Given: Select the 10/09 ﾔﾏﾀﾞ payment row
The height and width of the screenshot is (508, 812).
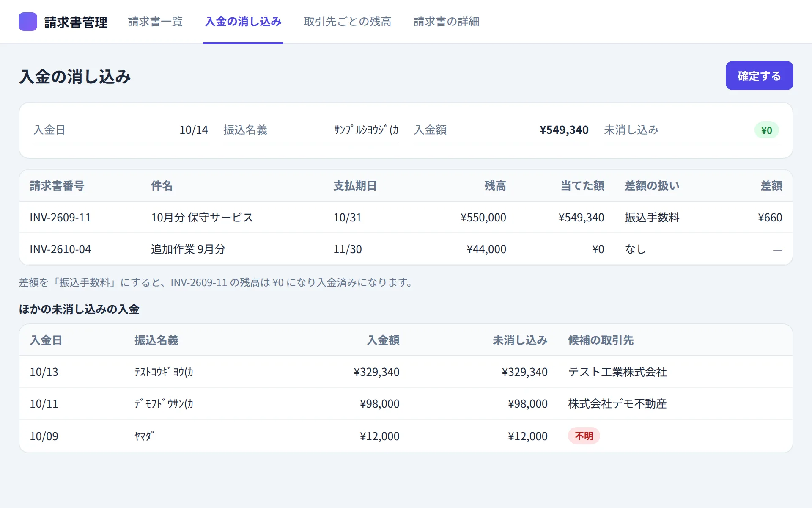Looking at the screenshot, I should coord(406,436).
